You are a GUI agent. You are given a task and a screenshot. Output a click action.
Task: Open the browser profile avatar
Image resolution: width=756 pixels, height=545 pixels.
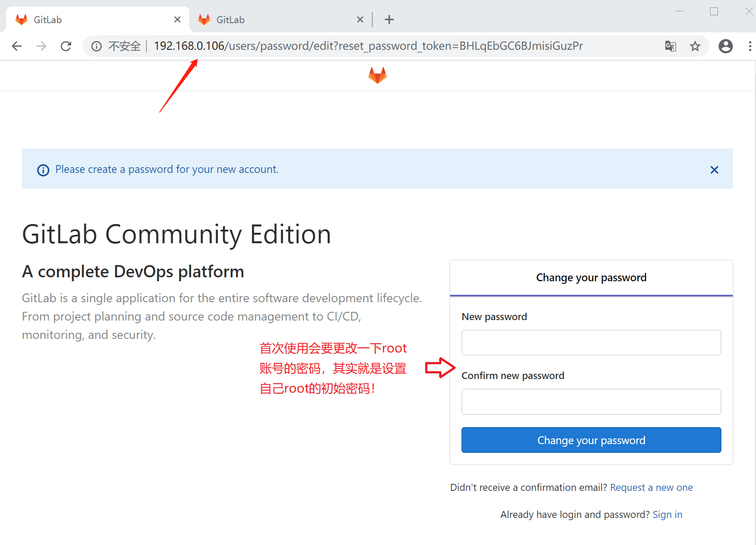point(725,46)
